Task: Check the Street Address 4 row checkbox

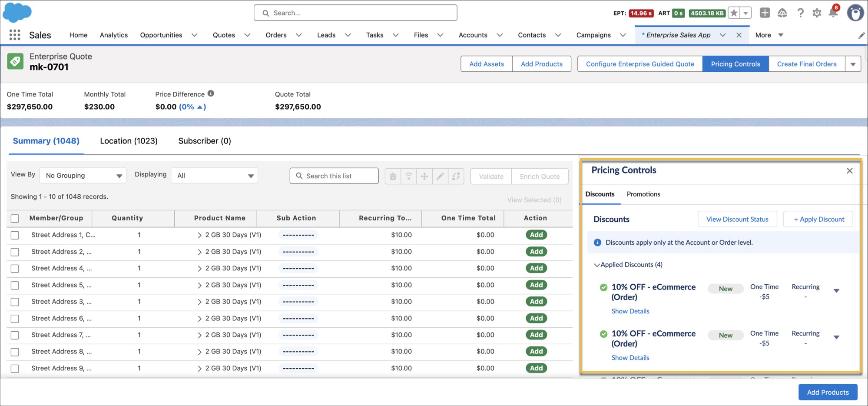Action: 15,269
